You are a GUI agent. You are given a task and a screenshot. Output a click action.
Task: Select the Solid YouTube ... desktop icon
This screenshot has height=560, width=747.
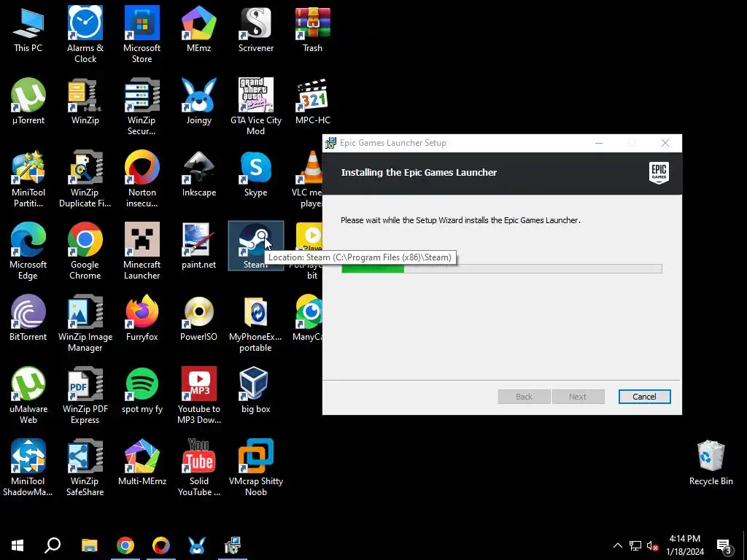point(198,467)
